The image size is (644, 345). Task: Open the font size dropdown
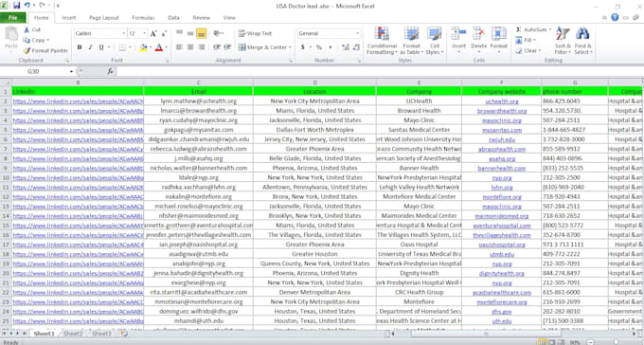click(144, 33)
